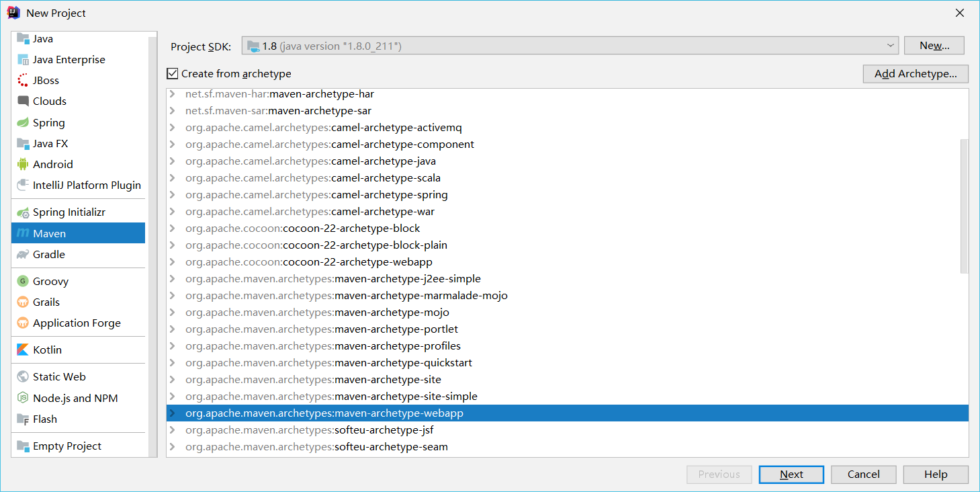Click the Kotlin icon

tap(24, 350)
